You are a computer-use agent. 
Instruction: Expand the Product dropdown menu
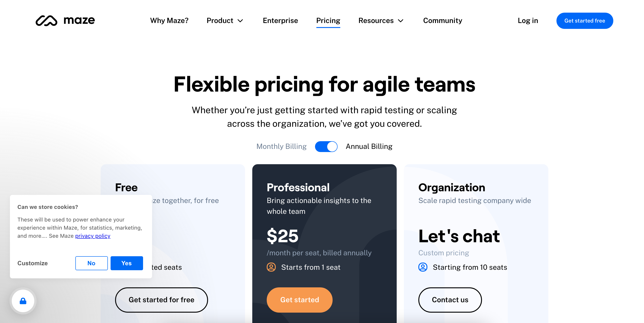click(225, 21)
